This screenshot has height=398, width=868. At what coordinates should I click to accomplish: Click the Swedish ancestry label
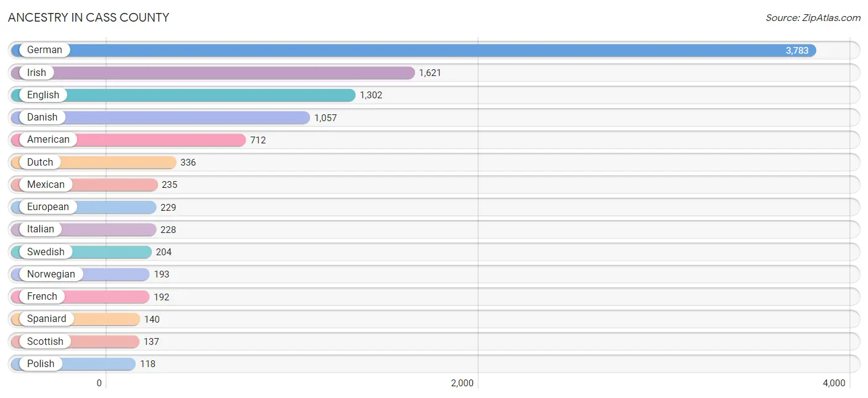click(46, 252)
